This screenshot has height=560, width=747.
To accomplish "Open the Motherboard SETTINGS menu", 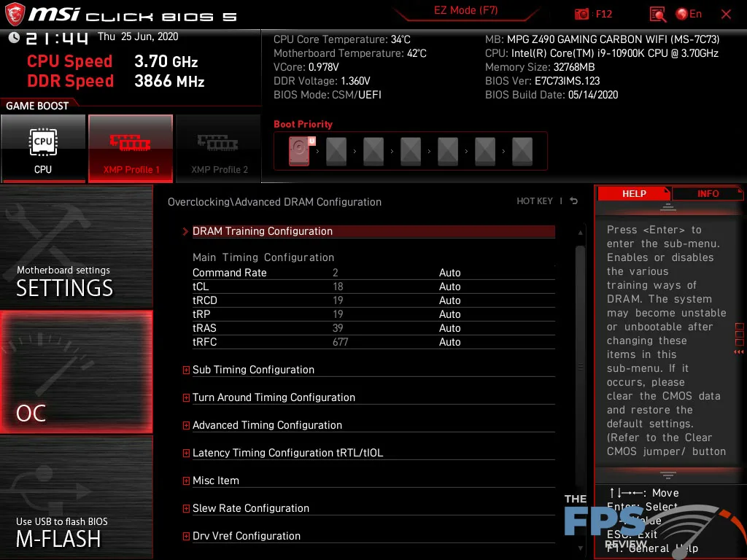I will tap(76, 247).
